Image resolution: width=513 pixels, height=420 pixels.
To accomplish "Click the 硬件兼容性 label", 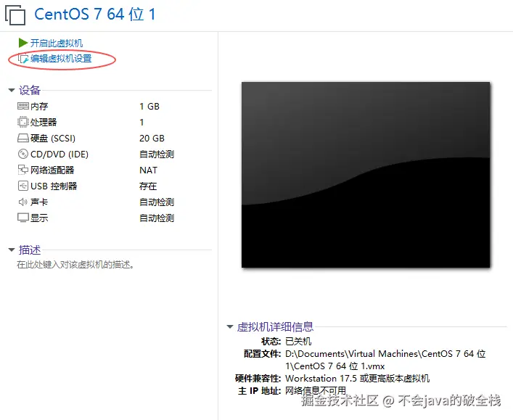I will [x=258, y=379].
